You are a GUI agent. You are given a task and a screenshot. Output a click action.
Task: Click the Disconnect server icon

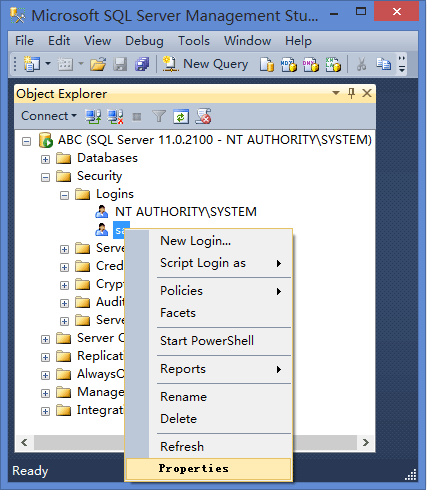click(x=115, y=116)
